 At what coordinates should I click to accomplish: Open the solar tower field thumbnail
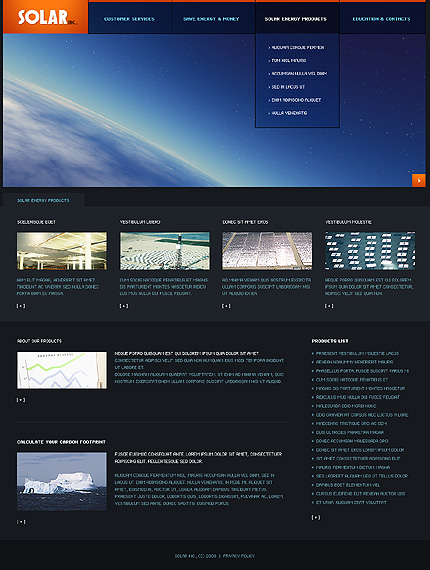point(165,251)
